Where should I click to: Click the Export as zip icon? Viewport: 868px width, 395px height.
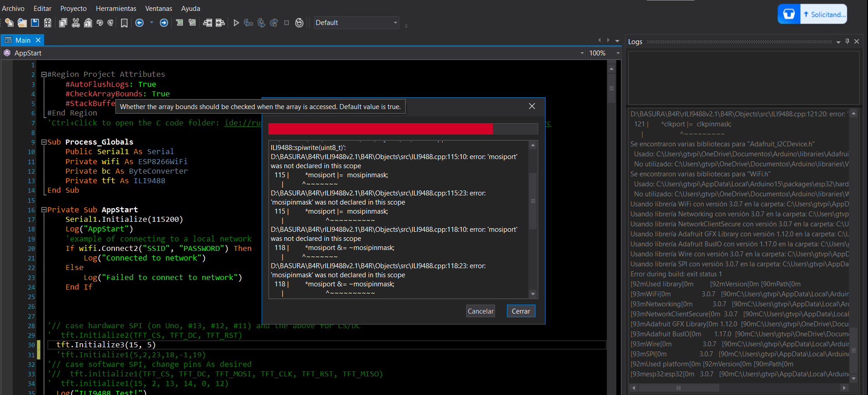(x=48, y=23)
